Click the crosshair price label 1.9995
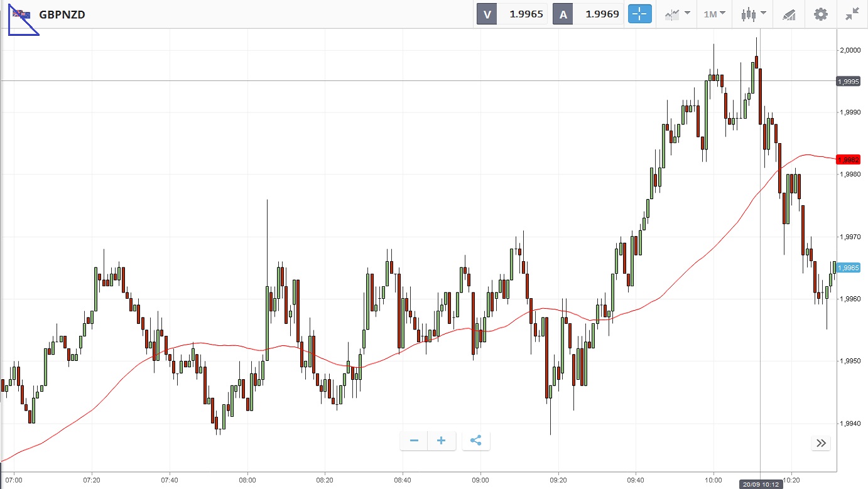Screen dimensions: 868x489 coord(848,81)
